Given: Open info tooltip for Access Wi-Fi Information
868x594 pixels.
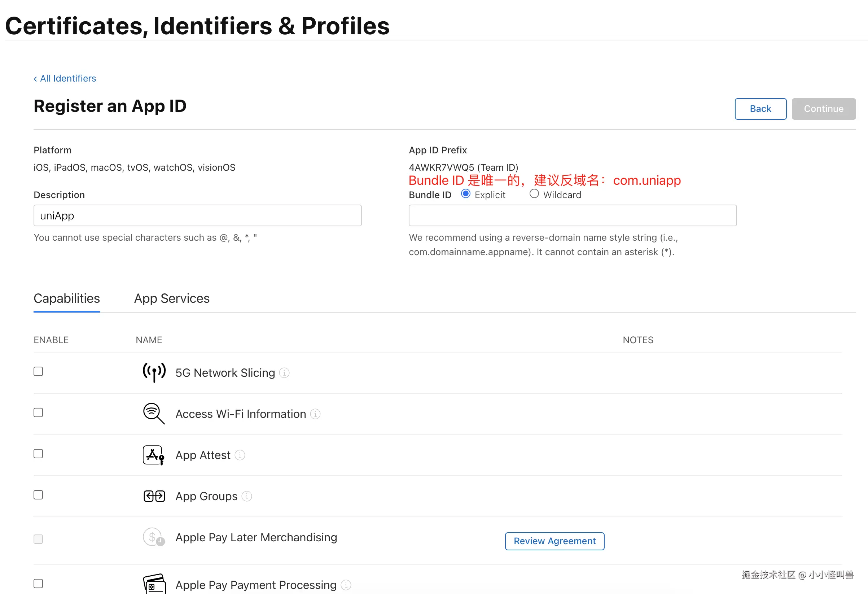Looking at the screenshot, I should 315,414.
